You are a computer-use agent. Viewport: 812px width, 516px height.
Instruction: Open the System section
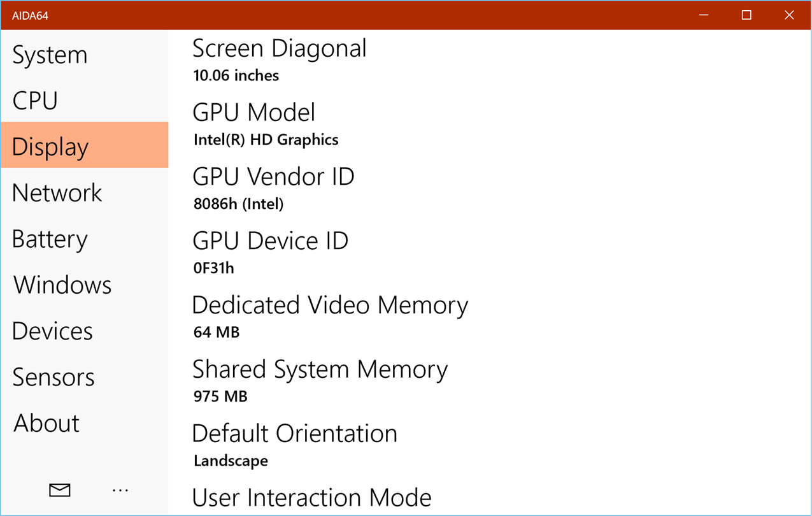[x=50, y=55]
